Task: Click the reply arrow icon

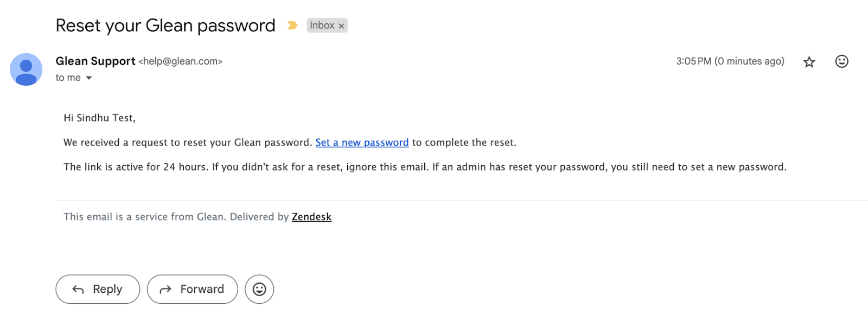Action: click(x=78, y=289)
